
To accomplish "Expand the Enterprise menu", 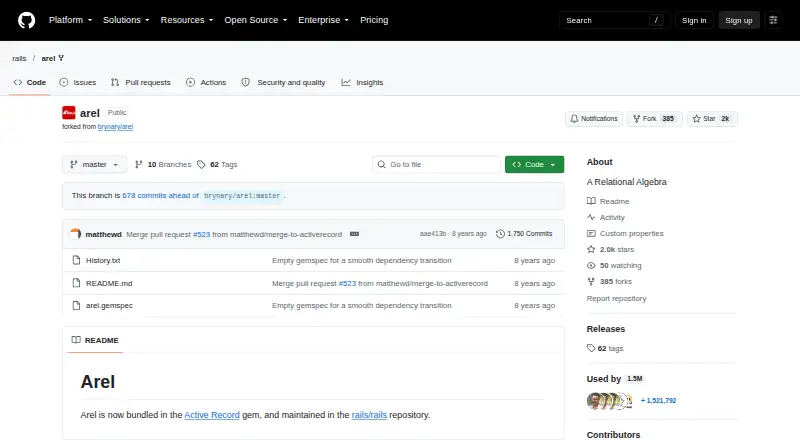I will tap(323, 20).
